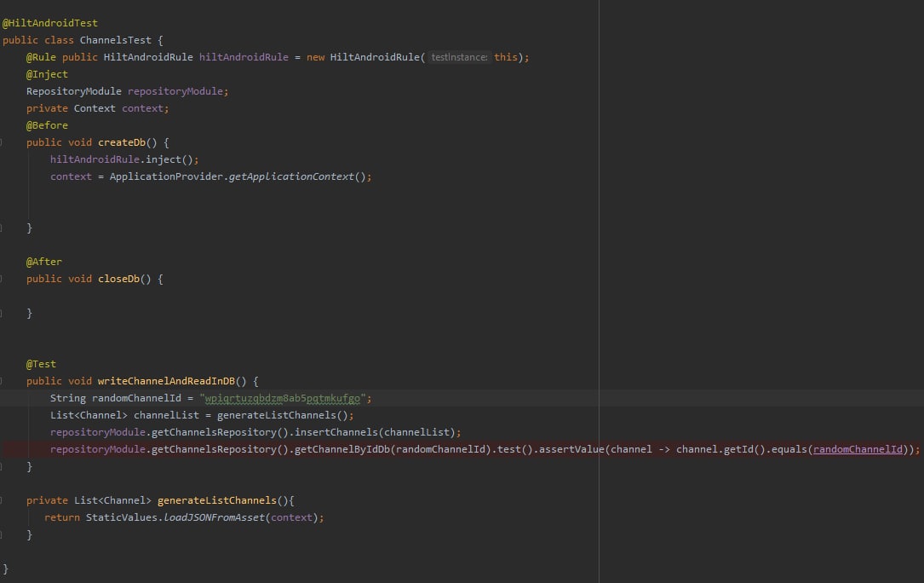Viewport: 924px width, 583px height.
Task: Click the channelList variable declaration
Action: point(166,415)
